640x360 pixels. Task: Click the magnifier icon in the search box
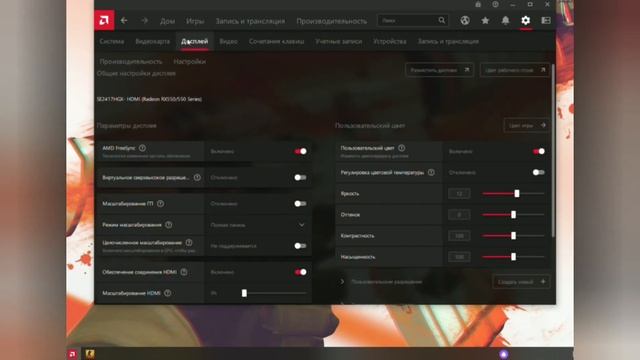point(442,20)
